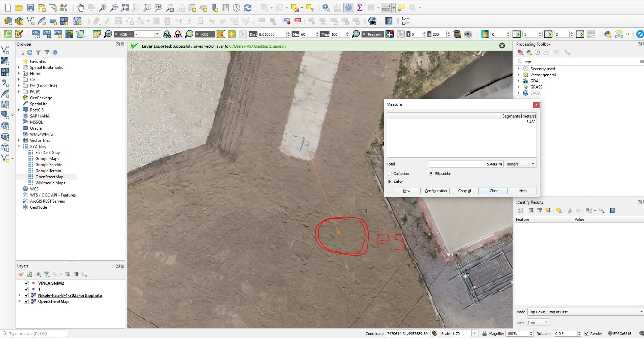Select the Pan Map hand tool
Viewport: 644px width, 338px height.
pos(81,7)
